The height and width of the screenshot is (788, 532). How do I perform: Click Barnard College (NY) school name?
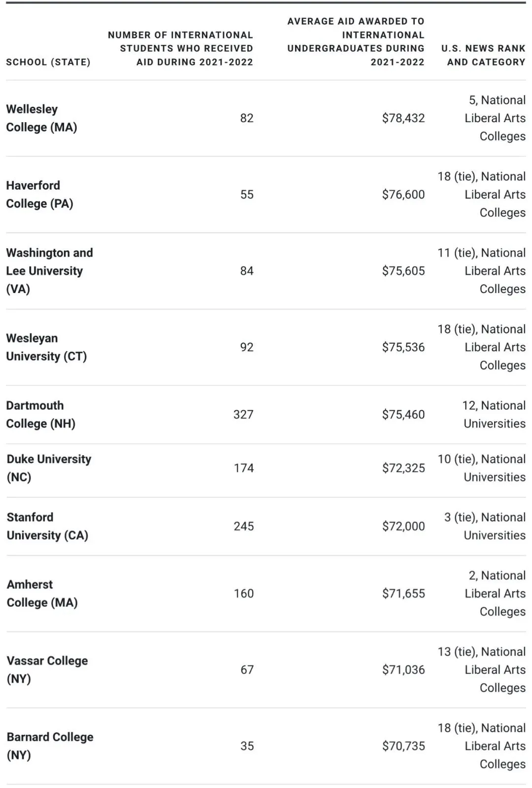(x=50, y=746)
